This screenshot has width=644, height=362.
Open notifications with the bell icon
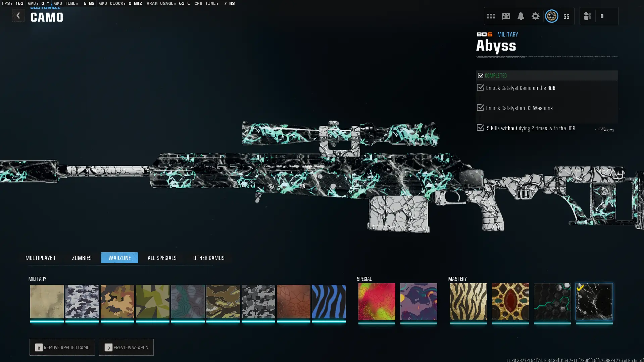pos(521,16)
